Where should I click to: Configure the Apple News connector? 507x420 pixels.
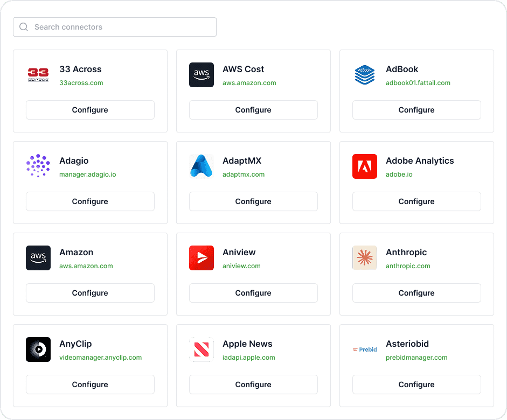pos(253,384)
